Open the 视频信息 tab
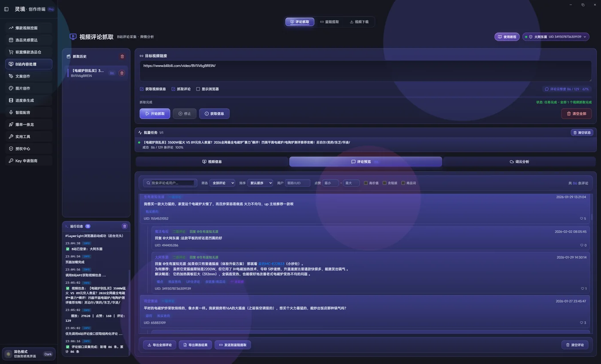The image size is (601, 364). pyautogui.click(x=212, y=162)
